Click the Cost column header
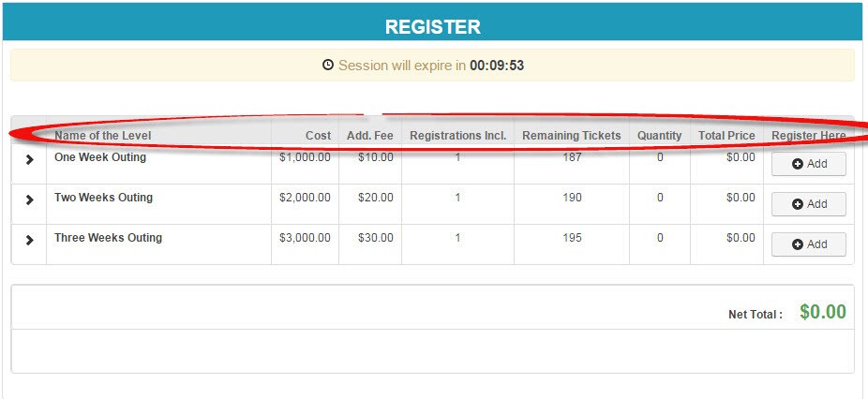Viewport: 868px width, 399px height. [319, 135]
